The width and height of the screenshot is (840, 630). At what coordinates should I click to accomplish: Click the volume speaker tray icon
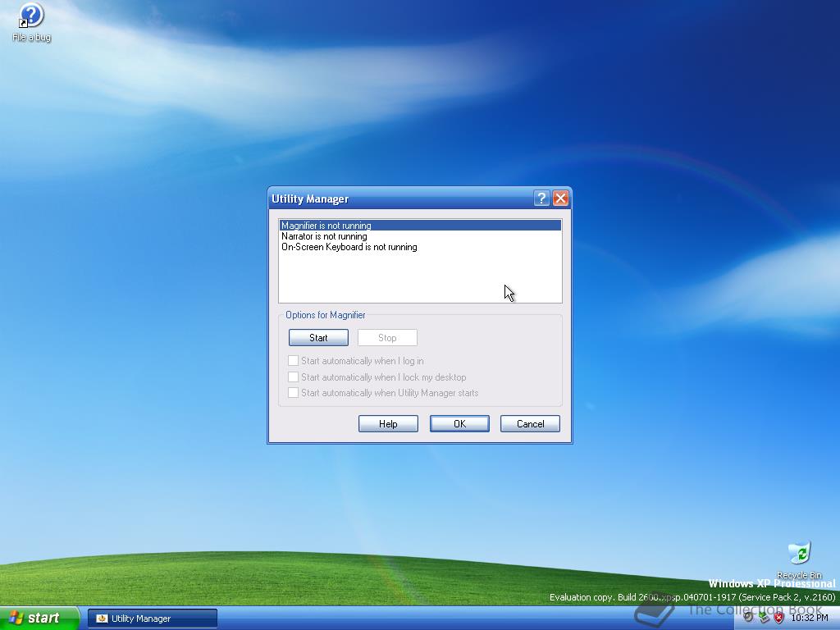coord(748,617)
